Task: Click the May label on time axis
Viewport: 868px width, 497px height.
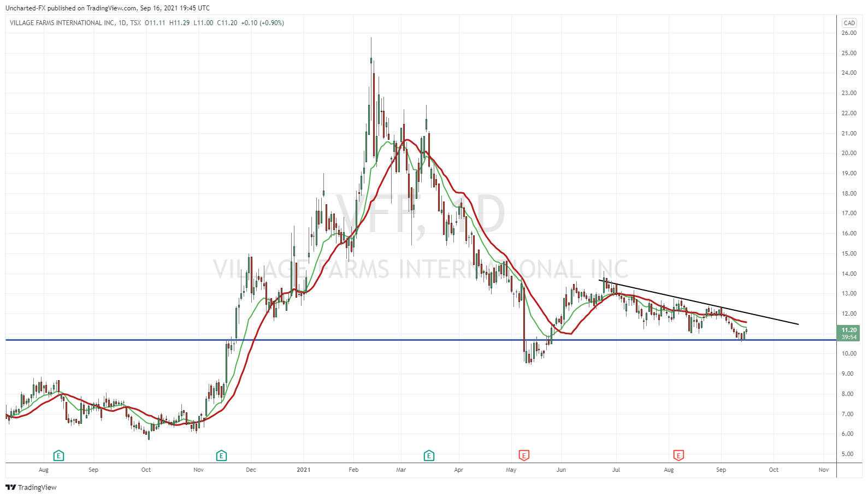Action: pyautogui.click(x=511, y=470)
